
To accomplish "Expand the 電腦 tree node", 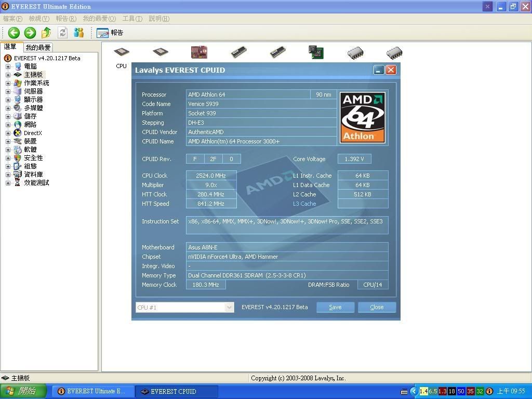I will click(8, 66).
